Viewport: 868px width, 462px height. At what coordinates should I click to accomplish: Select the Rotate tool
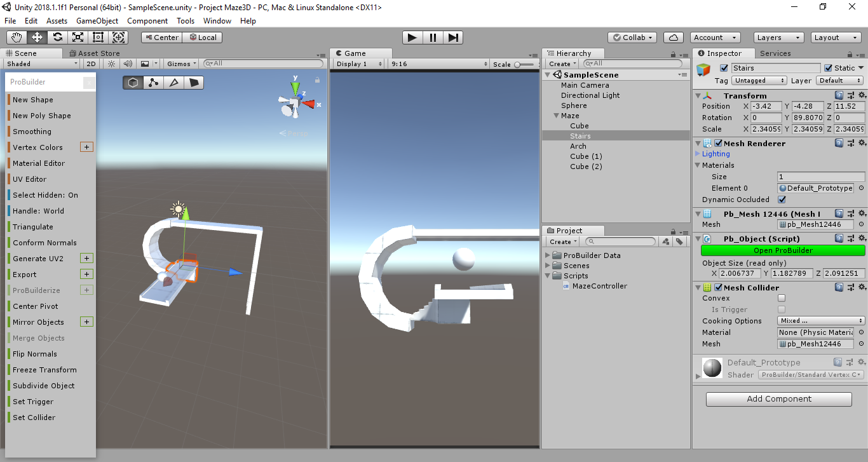pyautogui.click(x=57, y=37)
